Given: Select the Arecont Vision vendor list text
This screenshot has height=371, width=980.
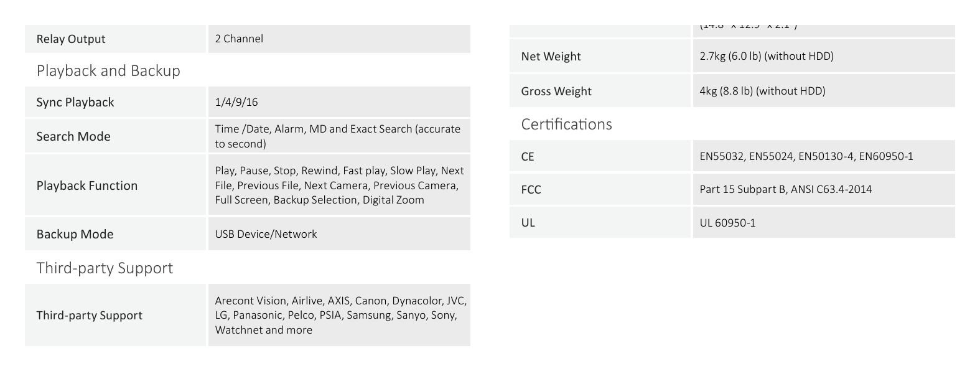Looking at the screenshot, I should coord(341,315).
